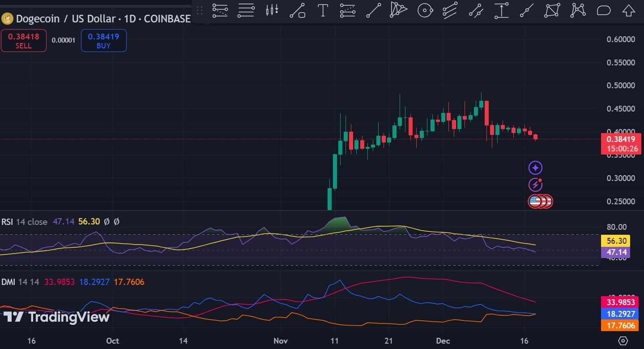The width and height of the screenshot is (644, 349).
Task: Select the XABCD pattern tool
Action: 578,10
